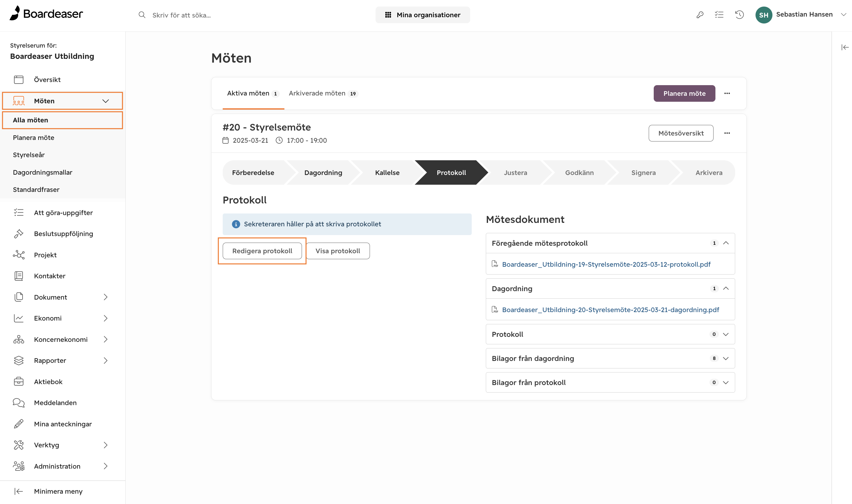
Task: Open Att göra-uppgifter in sidebar
Action: pyautogui.click(x=63, y=213)
